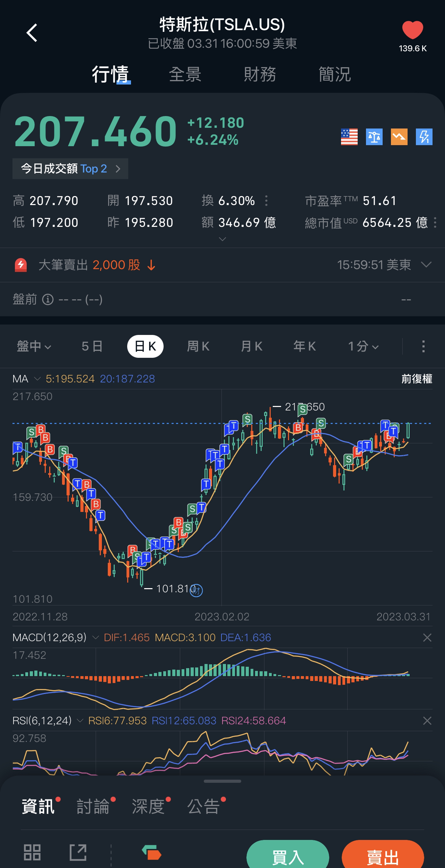Tap the 買入 buy button
The width and height of the screenshot is (445, 868).
[288, 854]
